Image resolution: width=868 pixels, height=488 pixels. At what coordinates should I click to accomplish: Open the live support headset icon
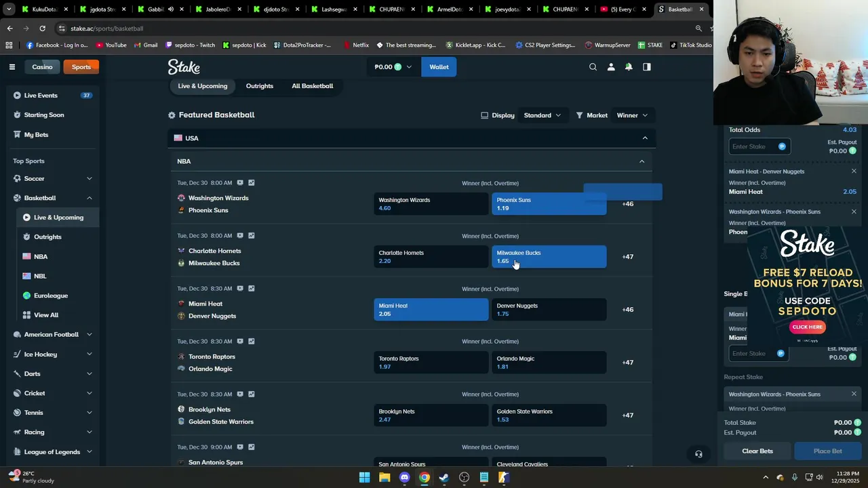(x=698, y=454)
